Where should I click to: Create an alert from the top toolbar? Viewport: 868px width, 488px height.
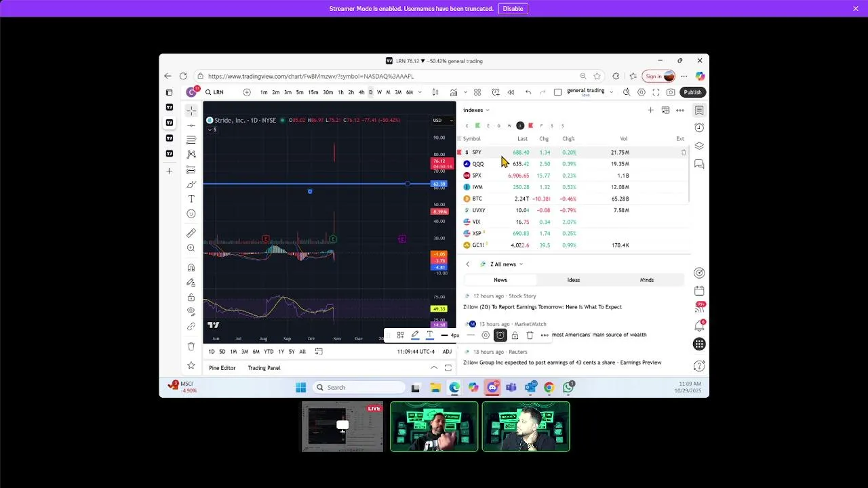pos(496,92)
